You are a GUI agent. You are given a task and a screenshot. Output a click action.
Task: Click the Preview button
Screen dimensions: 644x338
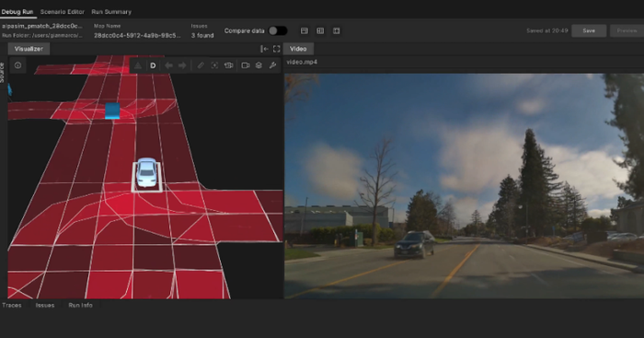tap(627, 30)
